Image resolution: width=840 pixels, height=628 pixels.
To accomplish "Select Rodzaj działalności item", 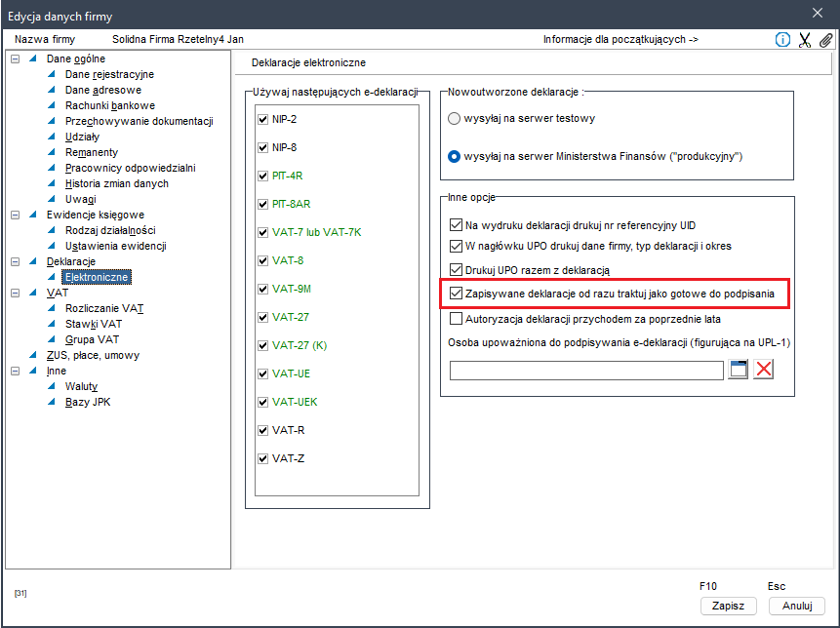I will point(110,230).
